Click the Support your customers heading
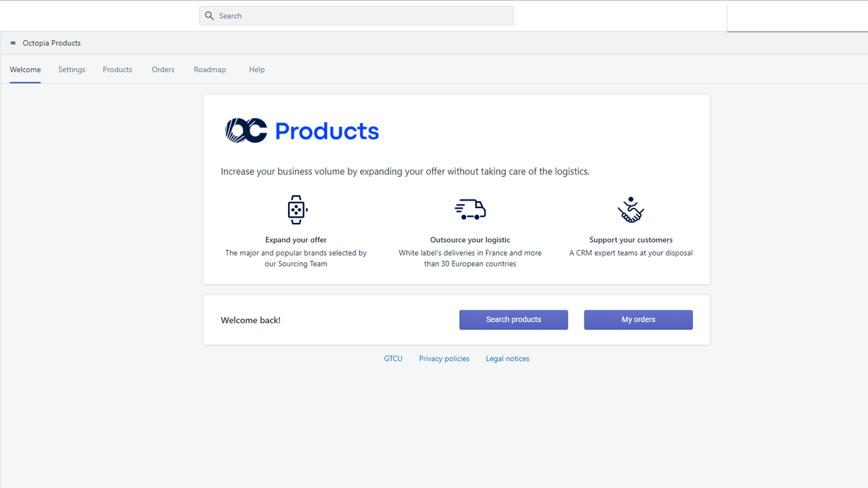Screen dimensions: 868x488 tap(631, 240)
